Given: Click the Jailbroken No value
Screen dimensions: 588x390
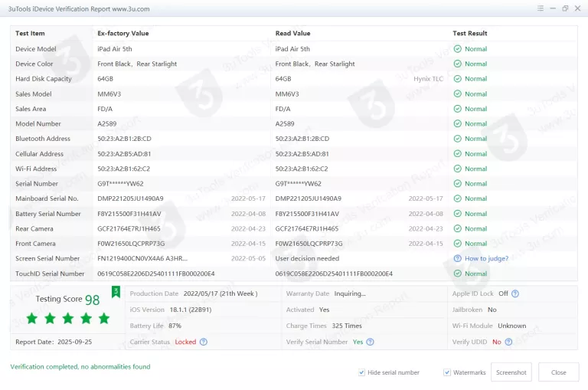Looking at the screenshot, I should tap(492, 310).
